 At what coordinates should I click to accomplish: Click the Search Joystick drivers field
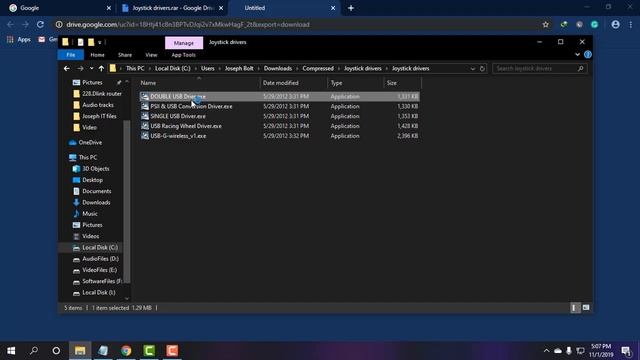pos(540,69)
